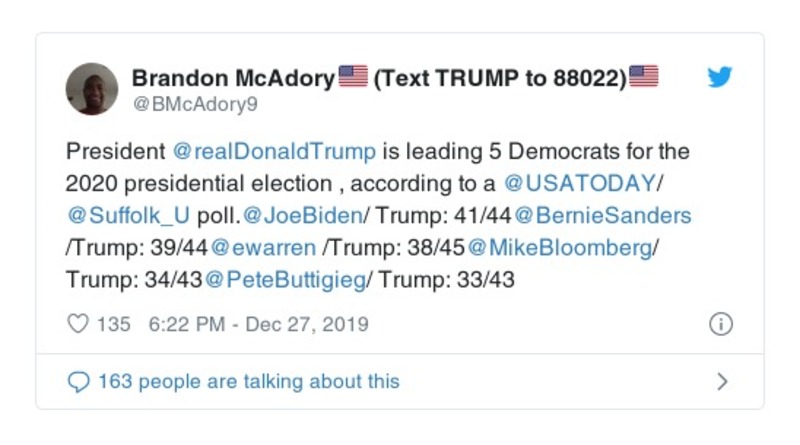Open the @realDonaldTrump mention
The width and height of the screenshot is (800, 445).
[x=275, y=152]
